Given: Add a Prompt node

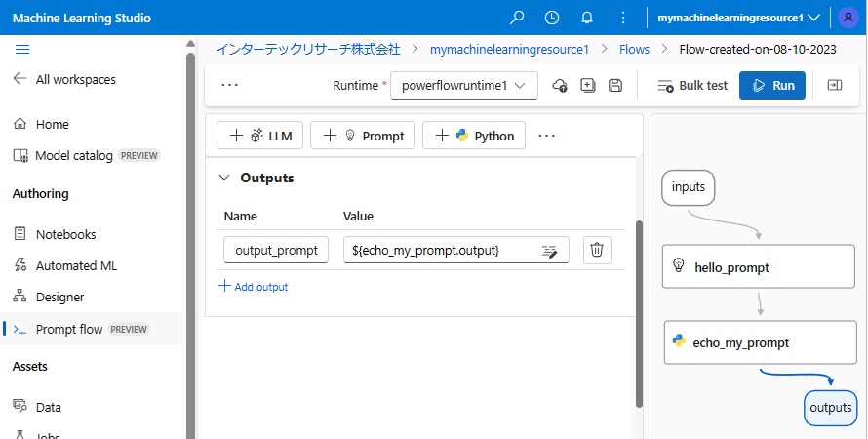Looking at the screenshot, I should pos(363,136).
